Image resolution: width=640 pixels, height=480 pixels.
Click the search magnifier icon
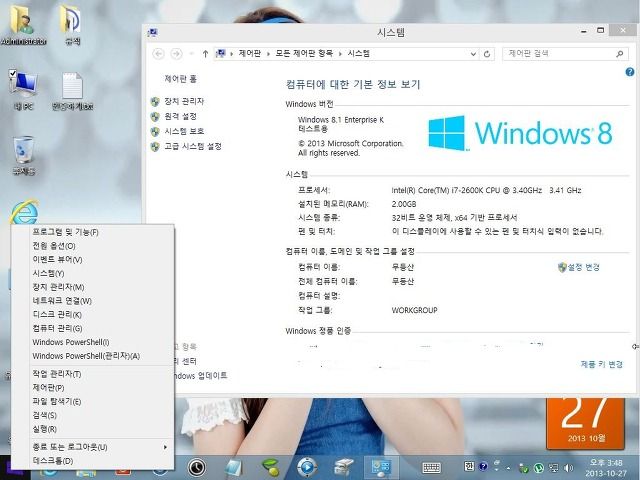[x=620, y=53]
